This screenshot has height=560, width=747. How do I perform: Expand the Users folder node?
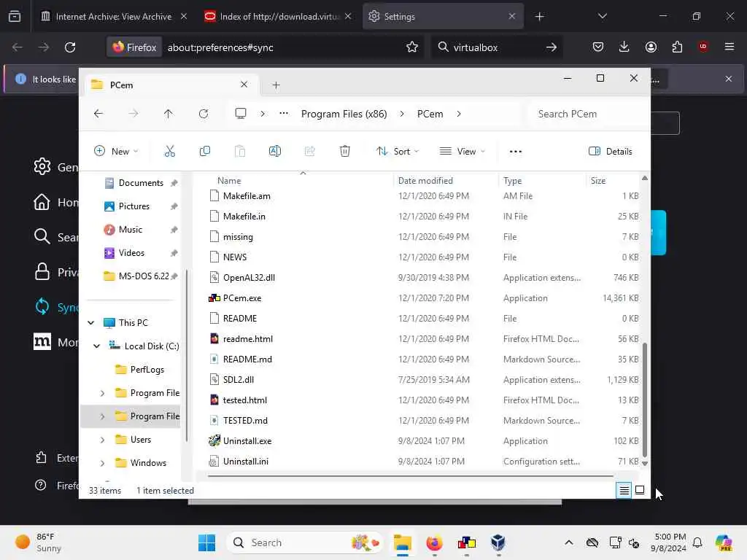pyautogui.click(x=102, y=440)
